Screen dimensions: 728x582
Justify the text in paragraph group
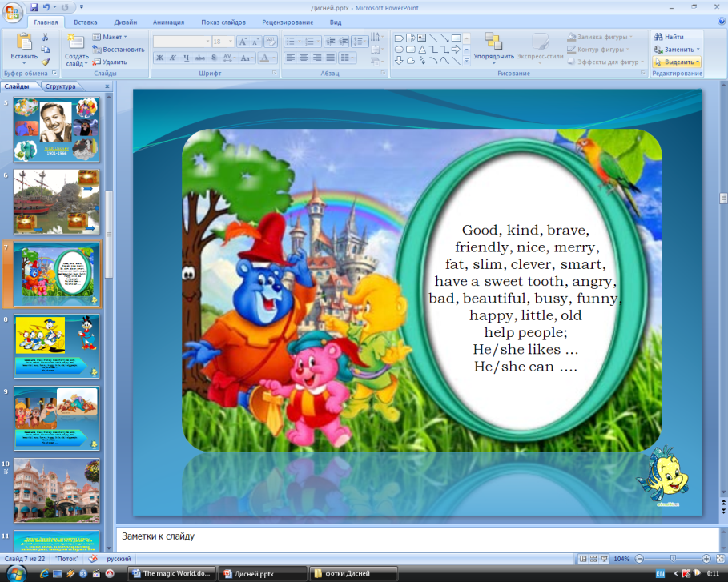point(331,58)
